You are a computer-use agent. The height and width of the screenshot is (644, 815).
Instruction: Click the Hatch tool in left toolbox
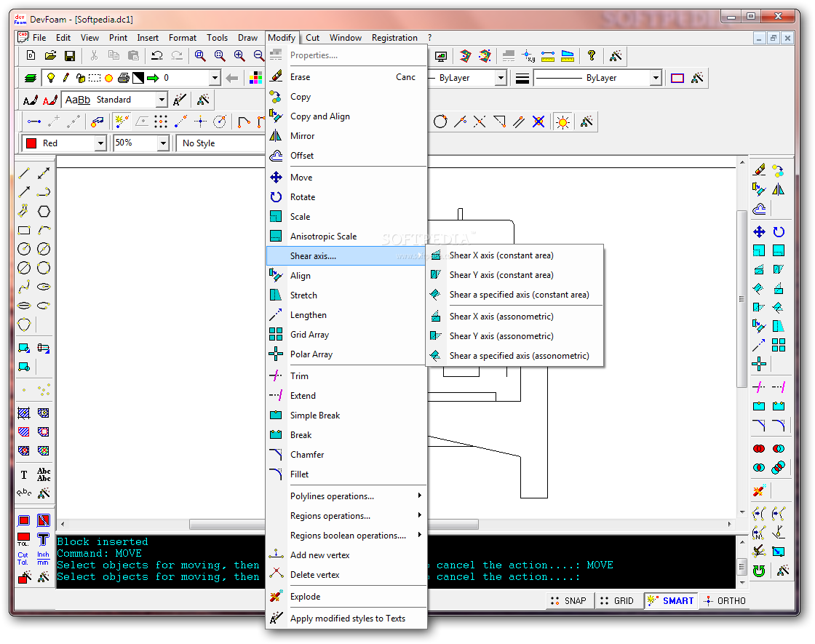pyautogui.click(x=24, y=413)
